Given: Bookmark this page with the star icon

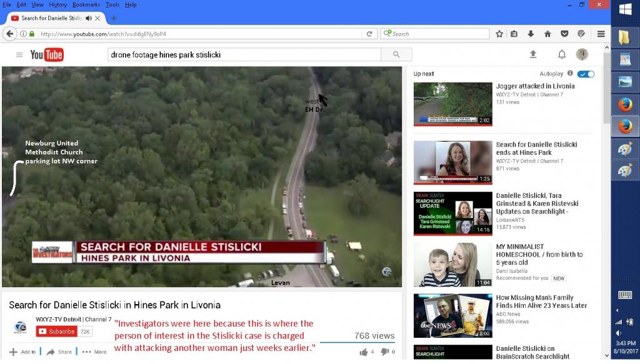Looking at the screenshot, I should 499,34.
